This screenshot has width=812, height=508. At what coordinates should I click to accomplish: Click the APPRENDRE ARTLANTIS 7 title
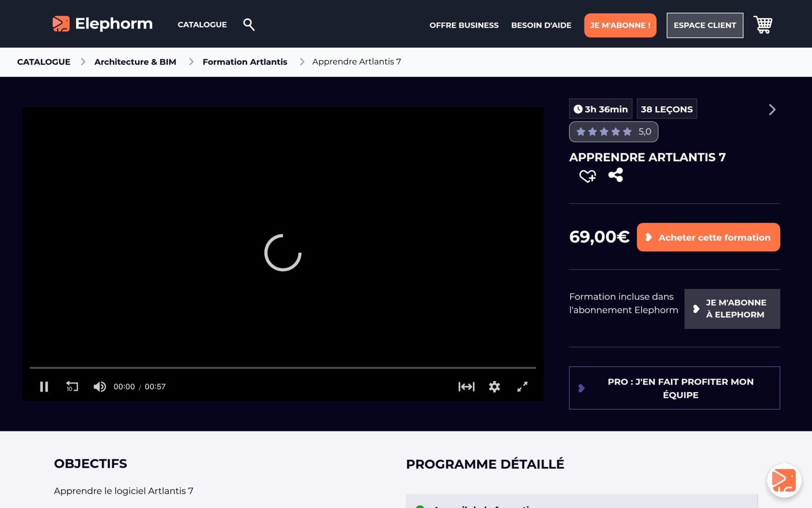647,157
